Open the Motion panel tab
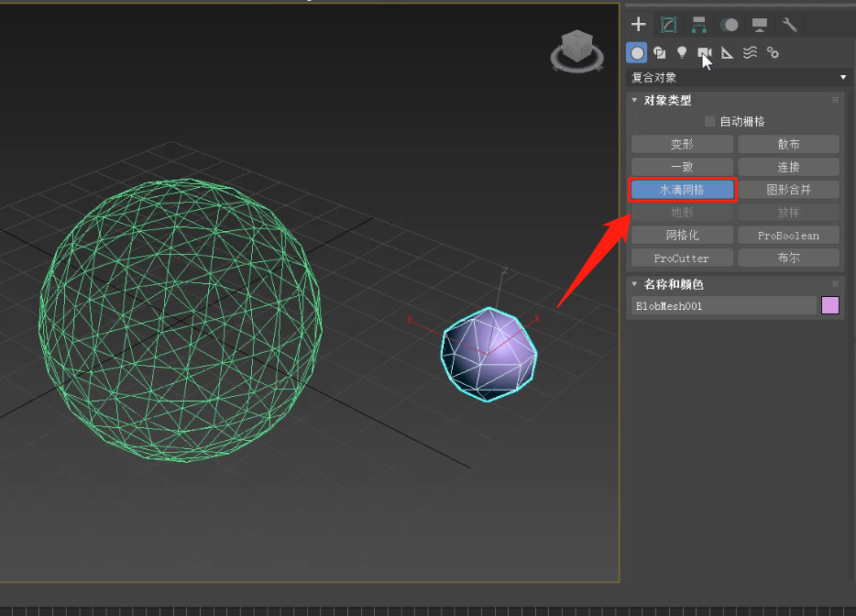856x616 pixels. (730, 25)
